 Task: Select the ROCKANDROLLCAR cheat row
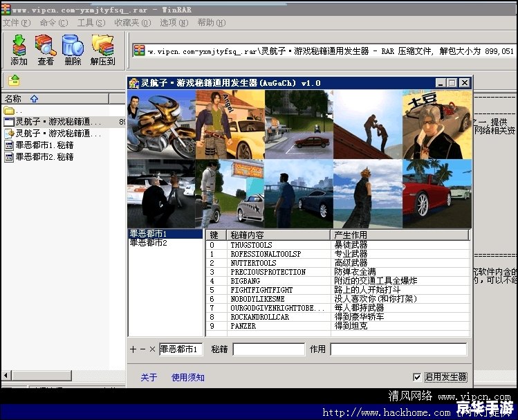pyautogui.click(x=337, y=317)
